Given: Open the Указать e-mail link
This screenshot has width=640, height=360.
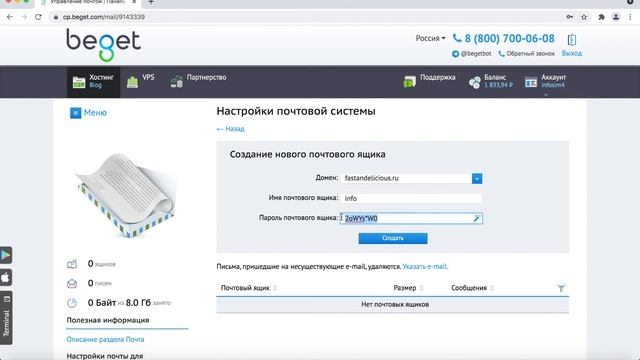Looking at the screenshot, I should [425, 267].
